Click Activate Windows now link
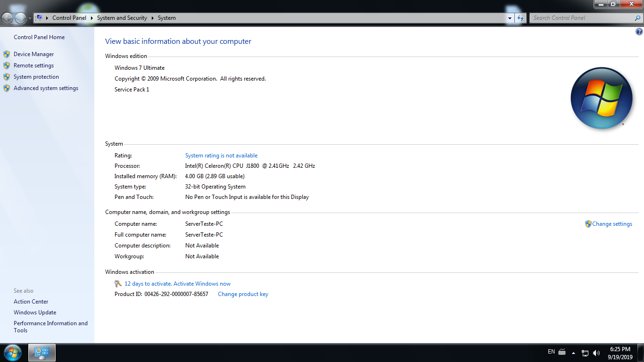 pyautogui.click(x=177, y=284)
